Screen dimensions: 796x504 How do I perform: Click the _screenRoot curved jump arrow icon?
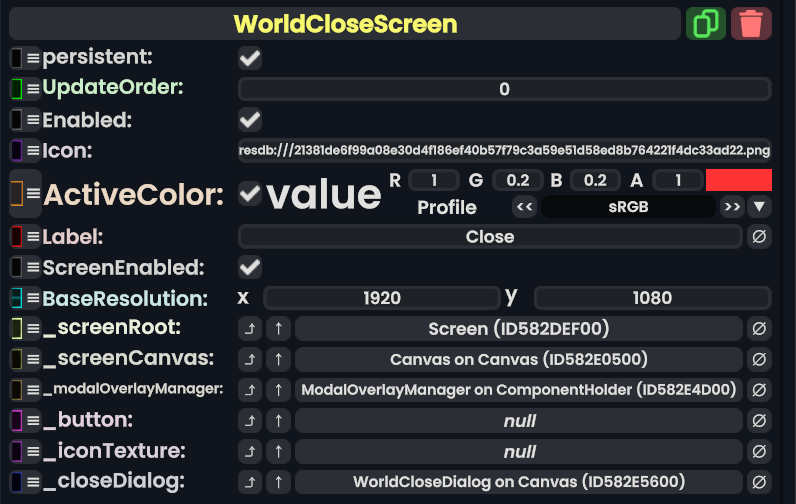(250, 329)
